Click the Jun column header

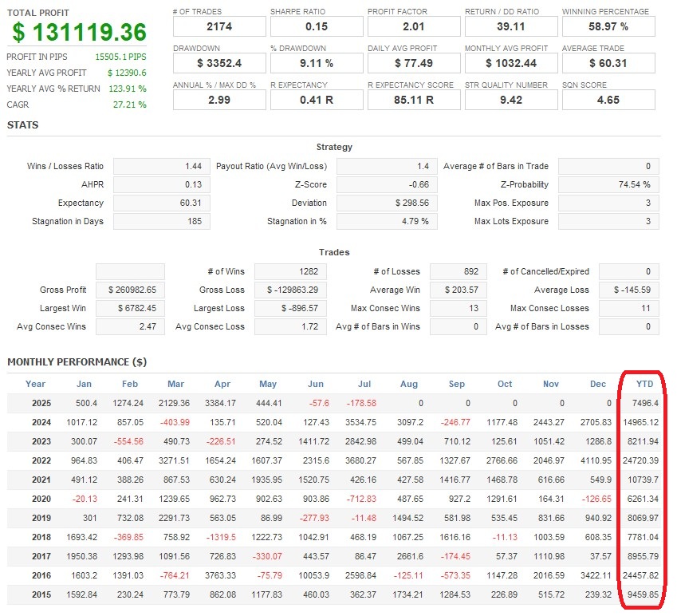click(316, 384)
